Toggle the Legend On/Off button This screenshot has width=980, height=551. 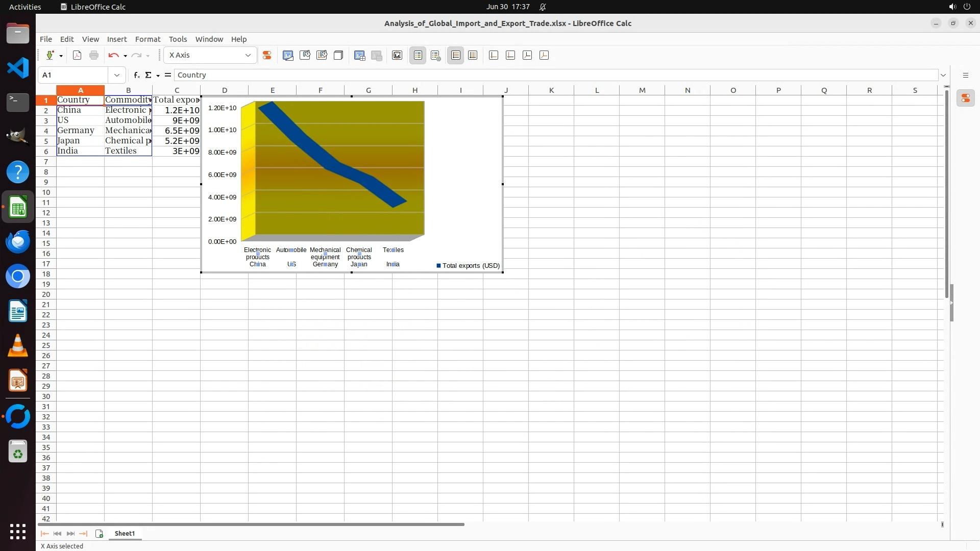tap(418, 55)
